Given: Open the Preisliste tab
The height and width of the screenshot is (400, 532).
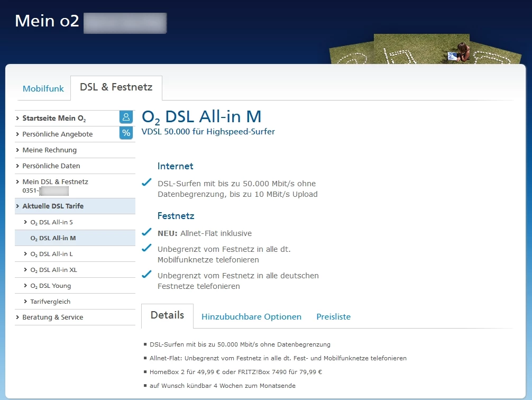Looking at the screenshot, I should [334, 317].
